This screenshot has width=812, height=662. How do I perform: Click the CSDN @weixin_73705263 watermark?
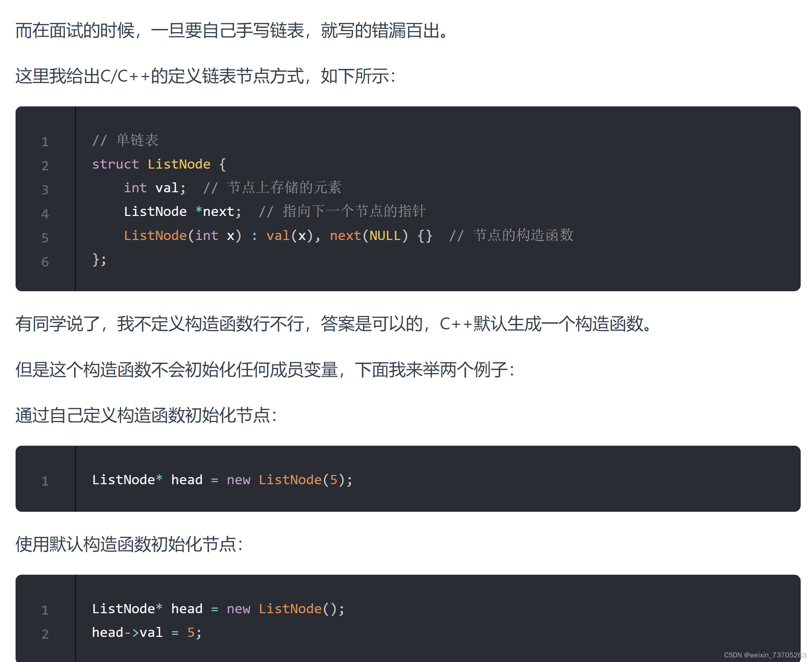click(765, 655)
